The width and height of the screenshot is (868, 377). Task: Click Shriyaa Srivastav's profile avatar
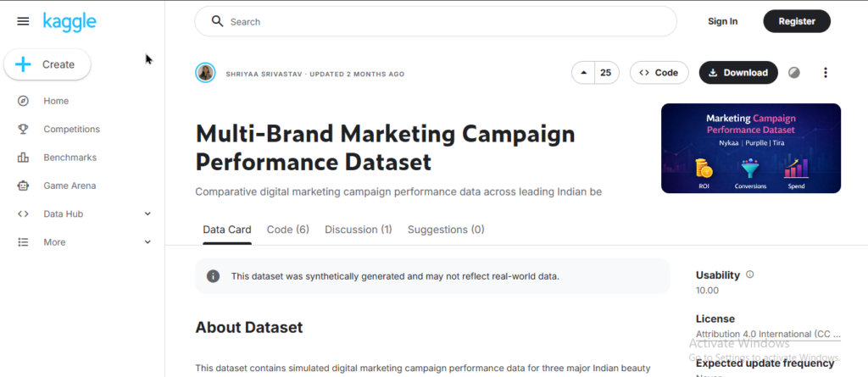pos(205,73)
